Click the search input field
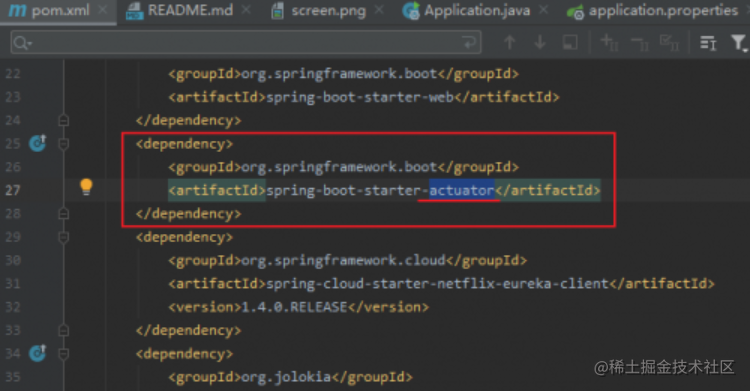The image size is (750, 391). pos(246,43)
